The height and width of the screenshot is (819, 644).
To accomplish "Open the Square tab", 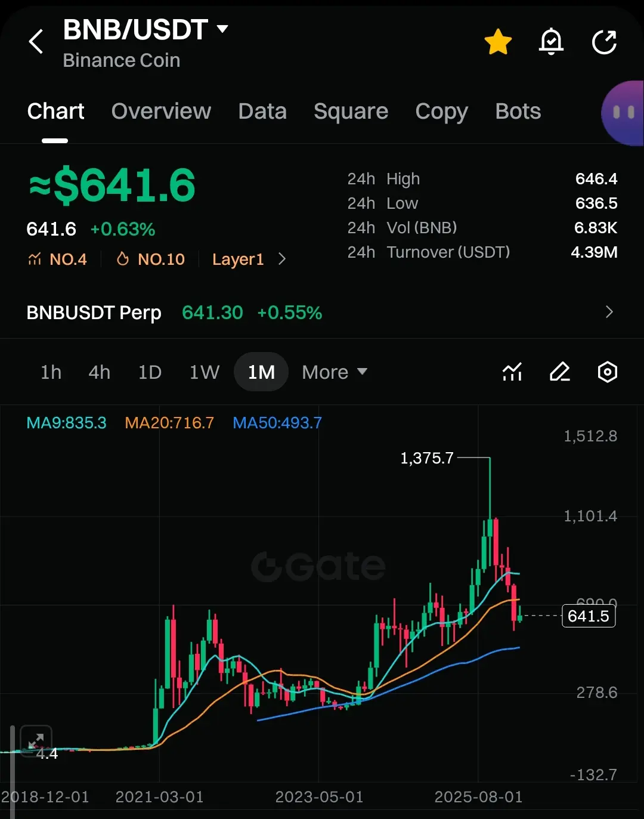I will point(351,112).
